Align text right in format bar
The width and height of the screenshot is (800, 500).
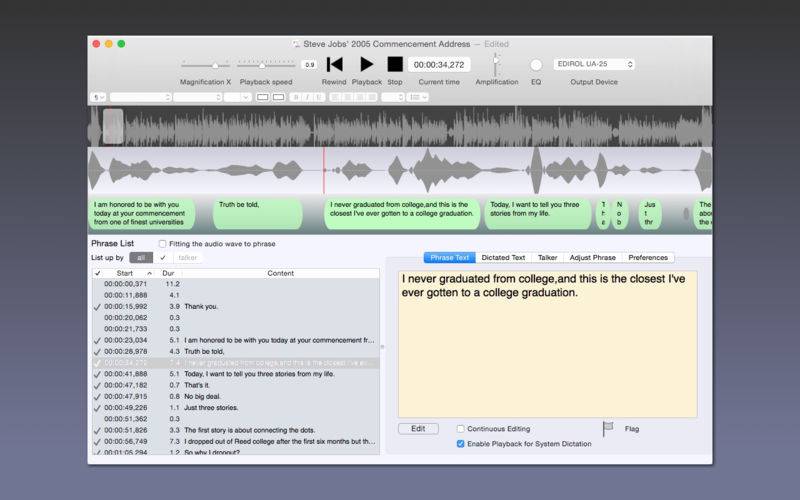pyautogui.click(x=360, y=97)
